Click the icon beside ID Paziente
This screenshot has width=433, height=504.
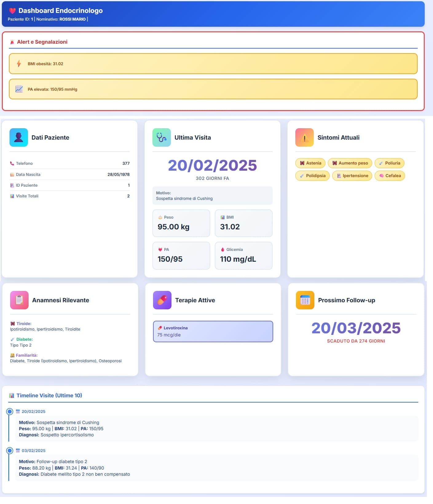[12, 185]
